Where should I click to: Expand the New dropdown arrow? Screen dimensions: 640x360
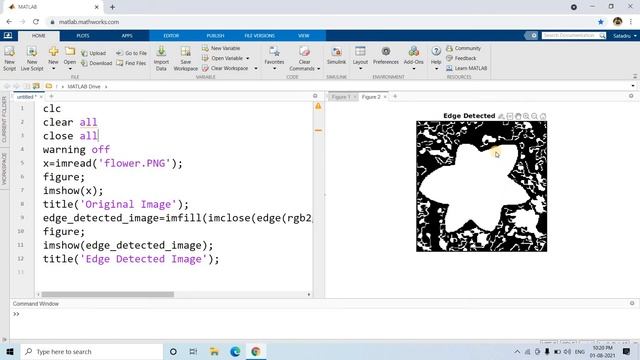[x=53, y=69]
